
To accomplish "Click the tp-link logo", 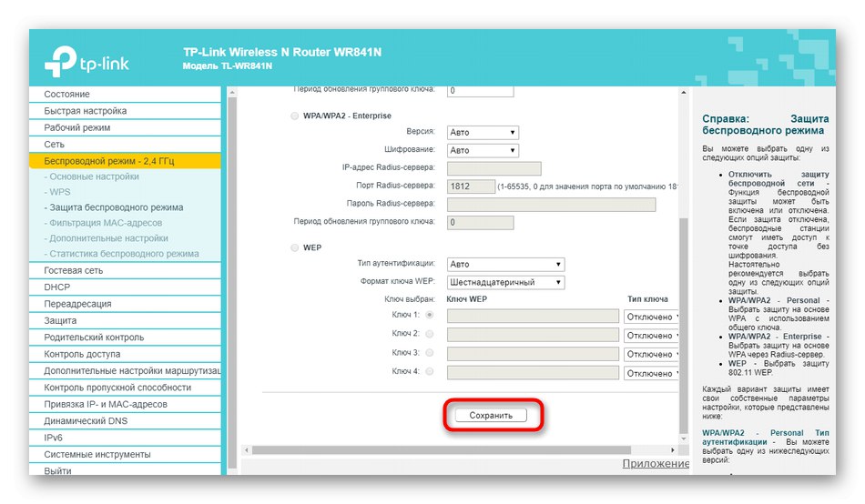I will click(x=86, y=62).
